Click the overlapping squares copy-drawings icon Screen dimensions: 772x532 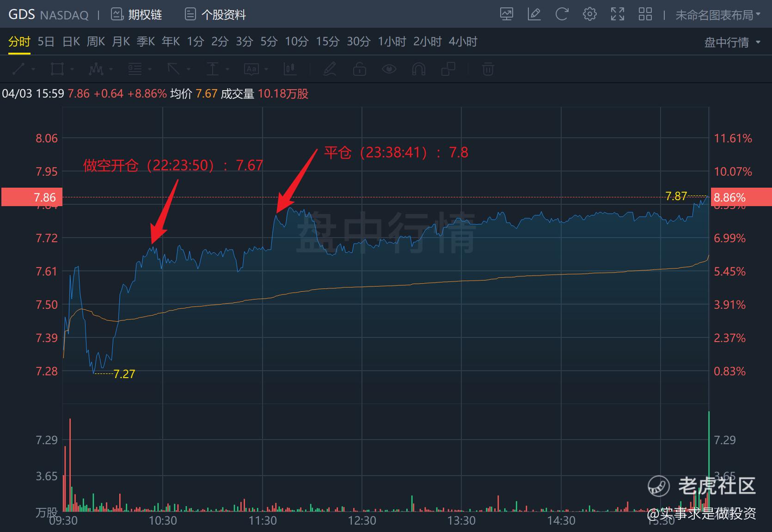pos(448,69)
